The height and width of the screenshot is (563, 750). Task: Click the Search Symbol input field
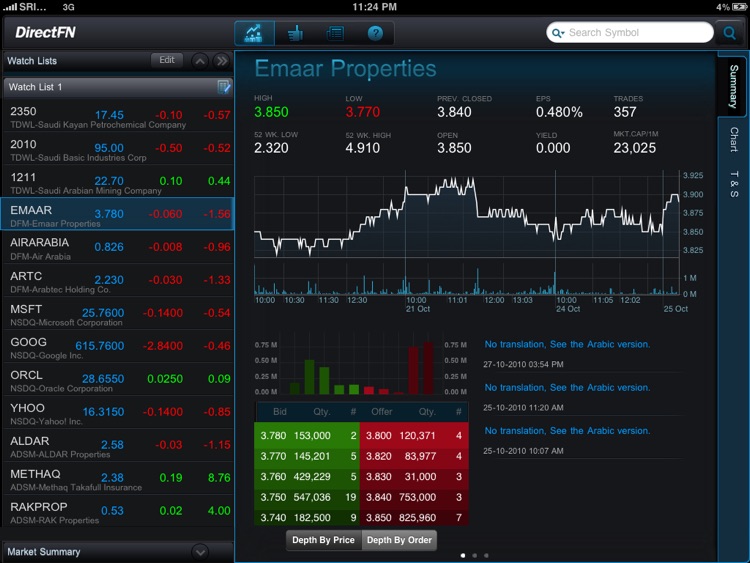click(x=629, y=33)
